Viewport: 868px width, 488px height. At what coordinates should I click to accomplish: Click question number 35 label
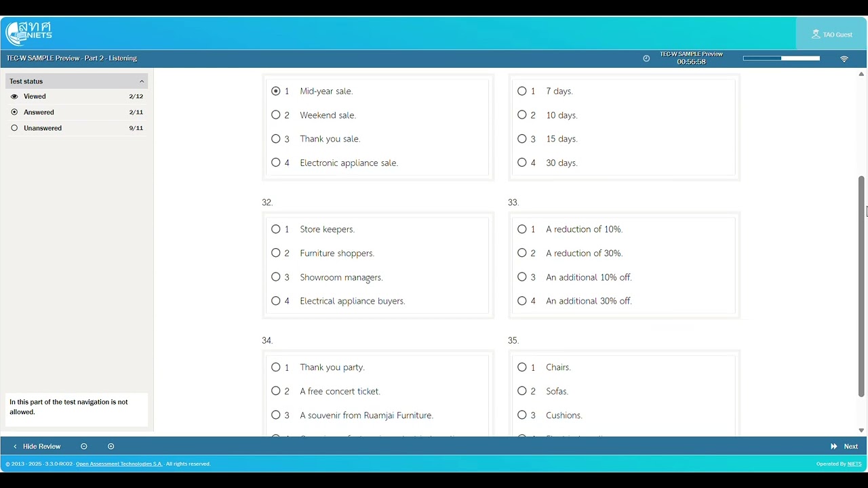[x=513, y=341]
